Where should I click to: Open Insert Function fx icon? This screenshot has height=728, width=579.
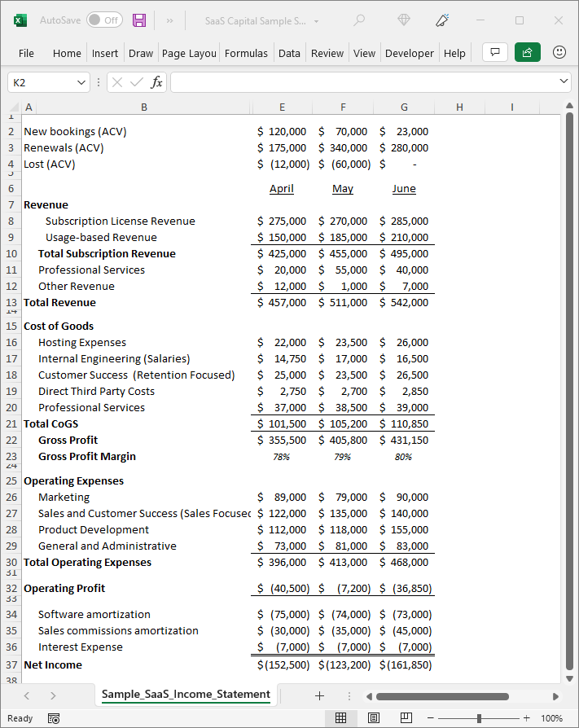(x=156, y=82)
